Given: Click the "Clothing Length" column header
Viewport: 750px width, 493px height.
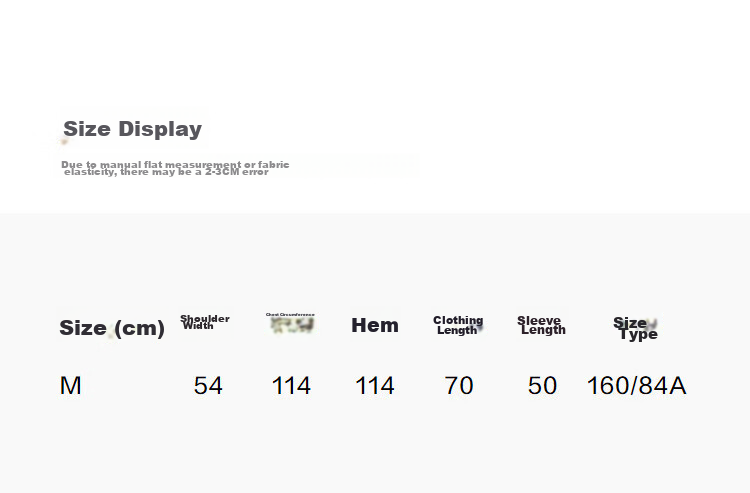Looking at the screenshot, I should pos(458,325).
